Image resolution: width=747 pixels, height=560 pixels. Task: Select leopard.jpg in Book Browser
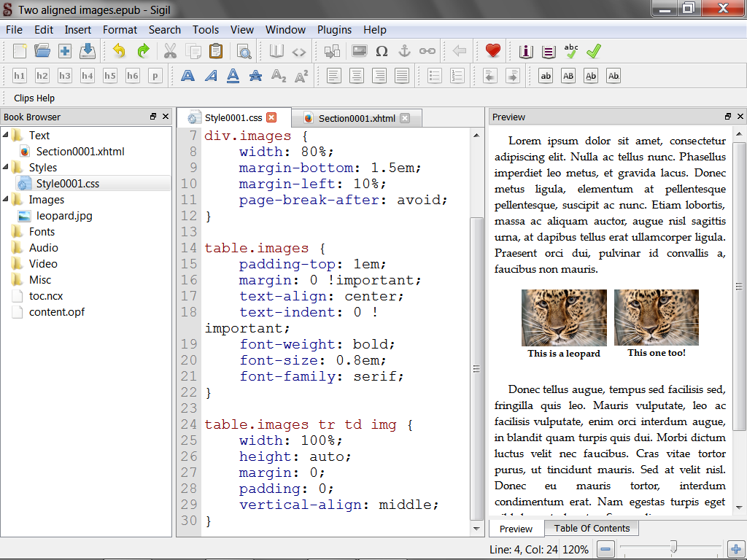point(64,216)
